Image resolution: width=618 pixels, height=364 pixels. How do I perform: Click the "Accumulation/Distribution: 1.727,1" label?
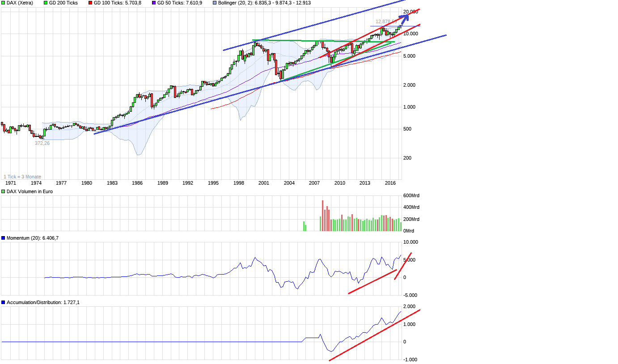[x=43, y=303]
